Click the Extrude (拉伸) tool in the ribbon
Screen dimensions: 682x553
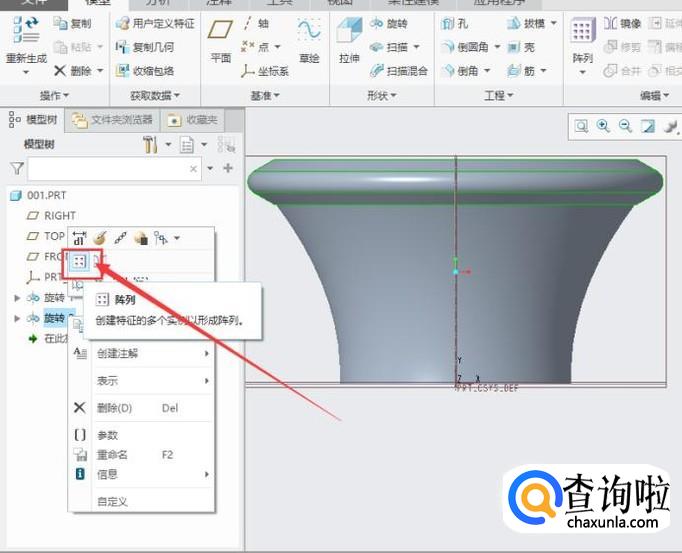348,40
